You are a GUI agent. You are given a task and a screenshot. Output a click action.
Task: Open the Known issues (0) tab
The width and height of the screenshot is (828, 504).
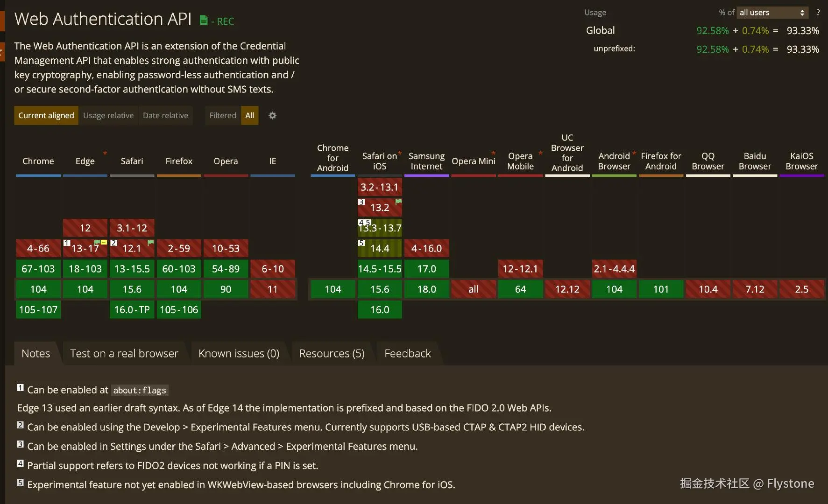click(x=239, y=353)
